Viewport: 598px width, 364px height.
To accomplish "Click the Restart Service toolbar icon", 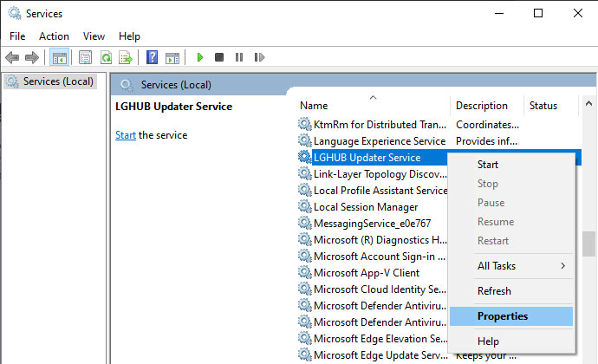I will pyautogui.click(x=259, y=57).
